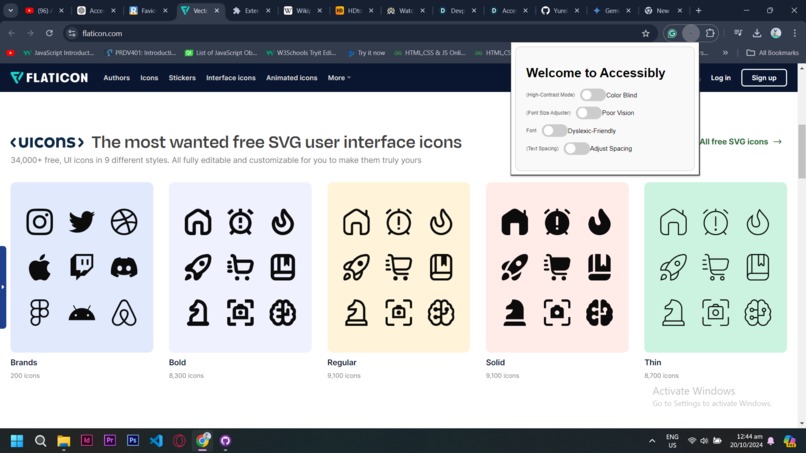Open Animated icons menu item
This screenshot has width=806, height=453.
291,78
